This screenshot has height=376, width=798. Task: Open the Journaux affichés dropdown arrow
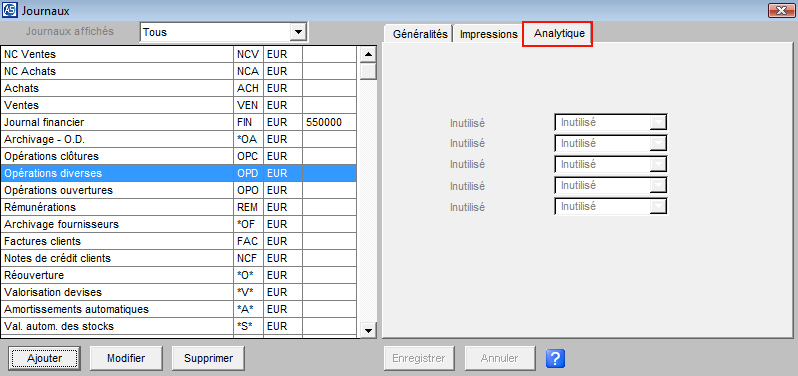pyautogui.click(x=298, y=32)
